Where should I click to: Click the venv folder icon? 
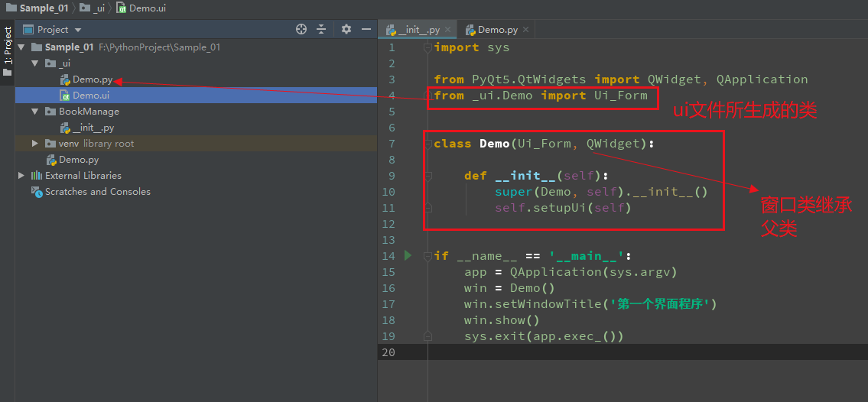[x=50, y=143]
